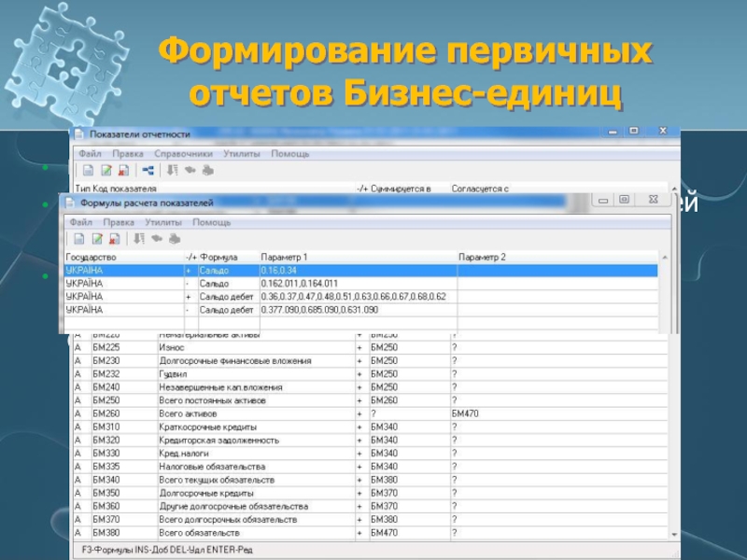
Task: Select formula row with parameter 0.162.011,0.164.011
Action: coord(299,284)
